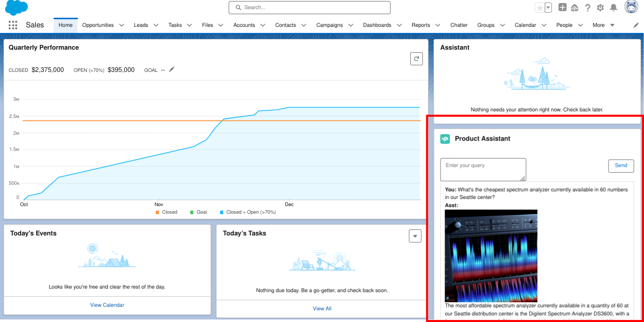Open the Opportunities tab dropdown
644x322 pixels.
(x=121, y=24)
